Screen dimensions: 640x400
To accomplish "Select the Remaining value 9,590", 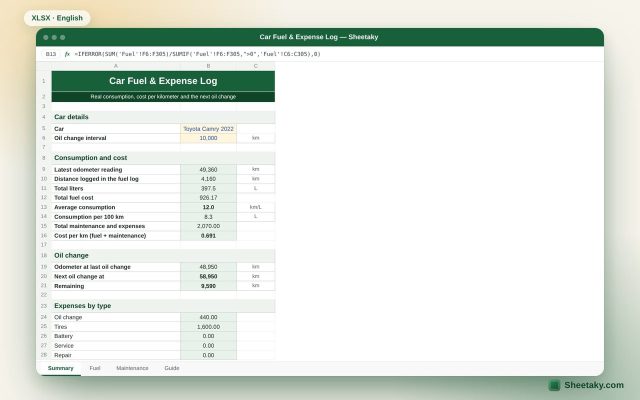I will tap(208, 286).
